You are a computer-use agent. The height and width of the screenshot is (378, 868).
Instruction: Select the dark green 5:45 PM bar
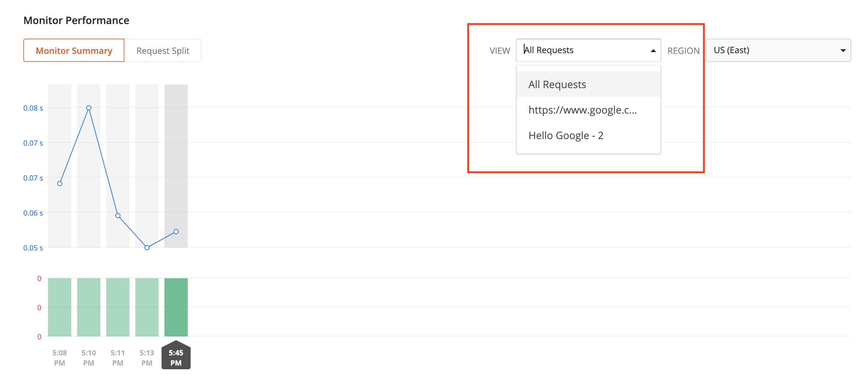[176, 308]
